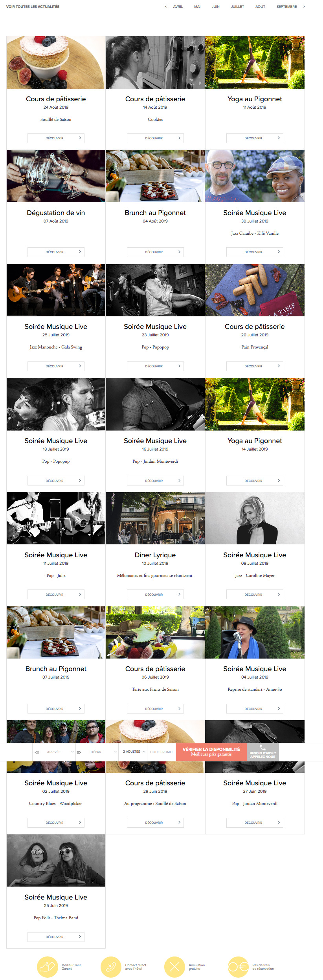Viewport: 323px width, 980px height.
Task: Click the phone icon in Besoin d'aide
Action: click(263, 747)
